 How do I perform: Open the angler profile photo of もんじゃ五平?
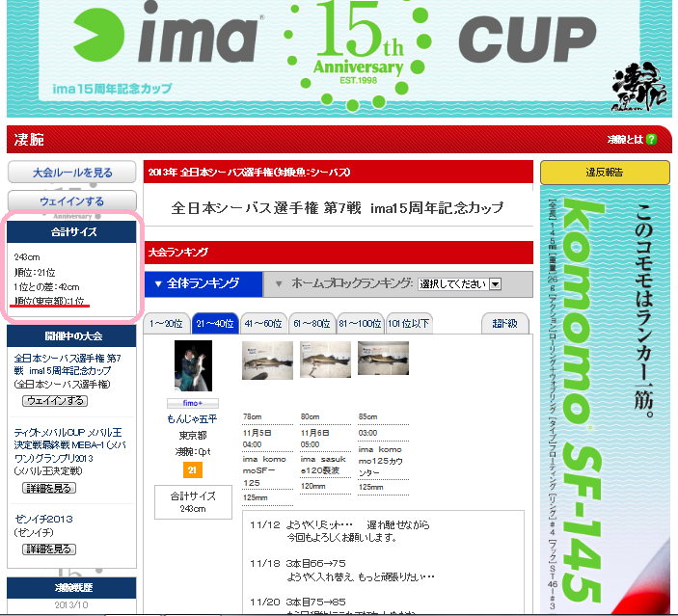[x=193, y=365]
